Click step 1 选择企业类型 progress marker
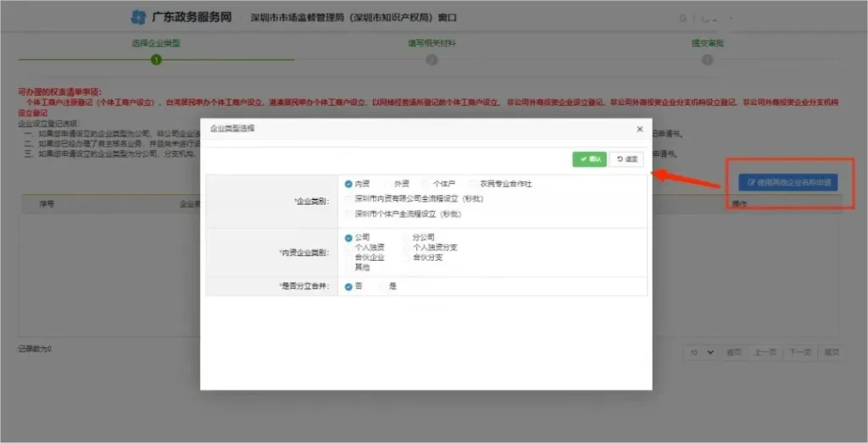This screenshot has width=868, height=443. (x=156, y=59)
